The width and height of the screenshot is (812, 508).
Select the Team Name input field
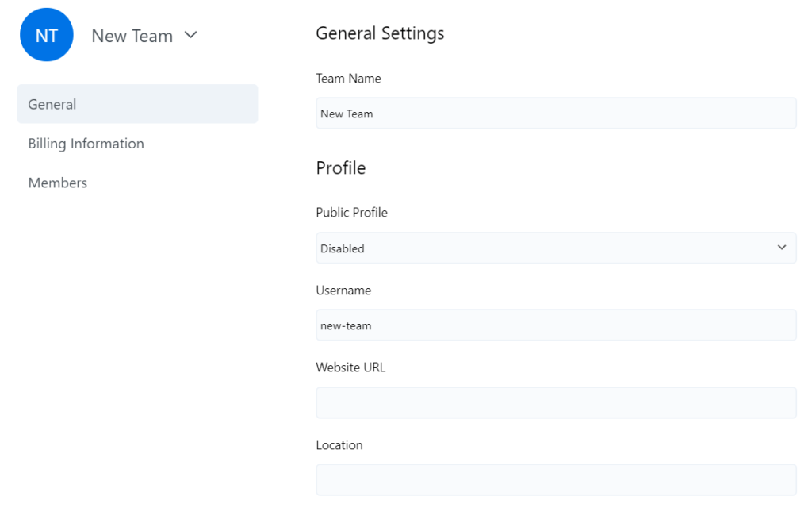click(555, 113)
